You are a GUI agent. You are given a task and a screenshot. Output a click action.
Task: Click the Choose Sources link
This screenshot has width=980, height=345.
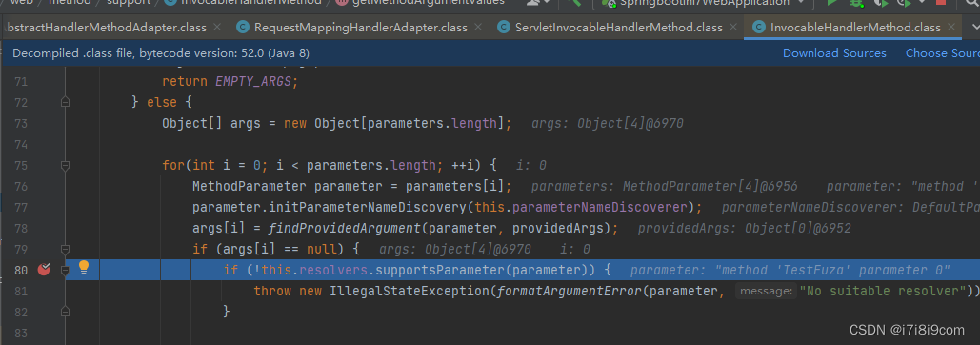943,53
